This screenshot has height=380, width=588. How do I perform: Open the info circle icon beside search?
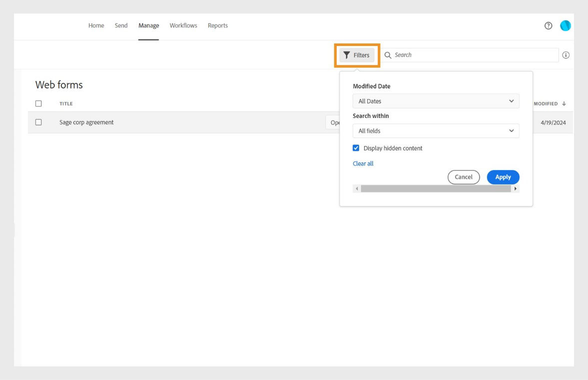click(566, 55)
